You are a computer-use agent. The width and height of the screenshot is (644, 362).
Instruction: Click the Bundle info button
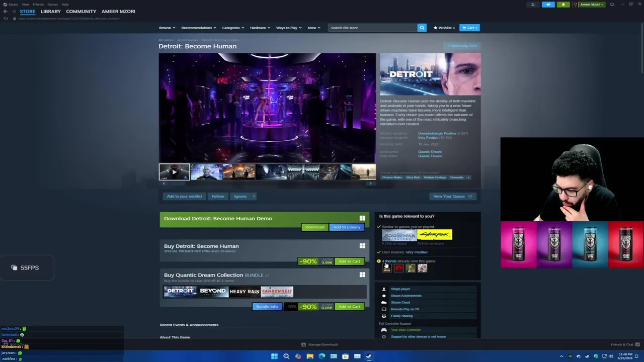(267, 307)
